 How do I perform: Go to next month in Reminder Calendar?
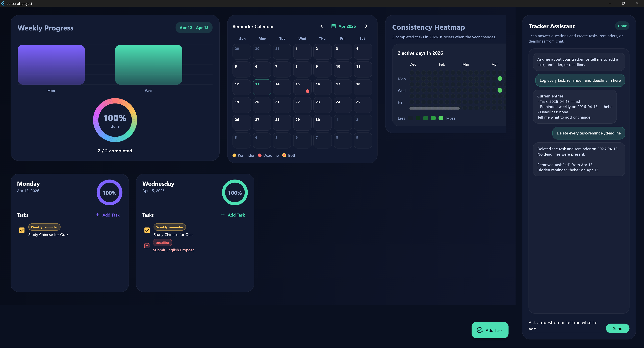pos(366,26)
